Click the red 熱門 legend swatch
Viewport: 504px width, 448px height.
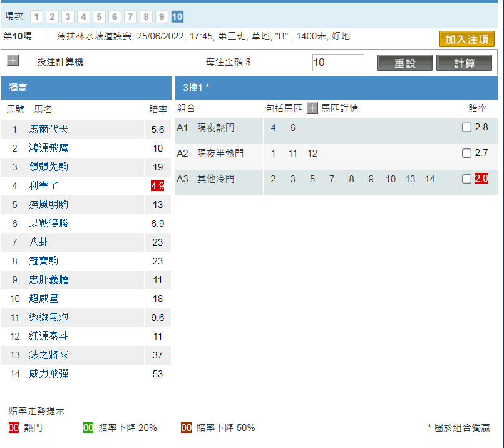(14, 428)
